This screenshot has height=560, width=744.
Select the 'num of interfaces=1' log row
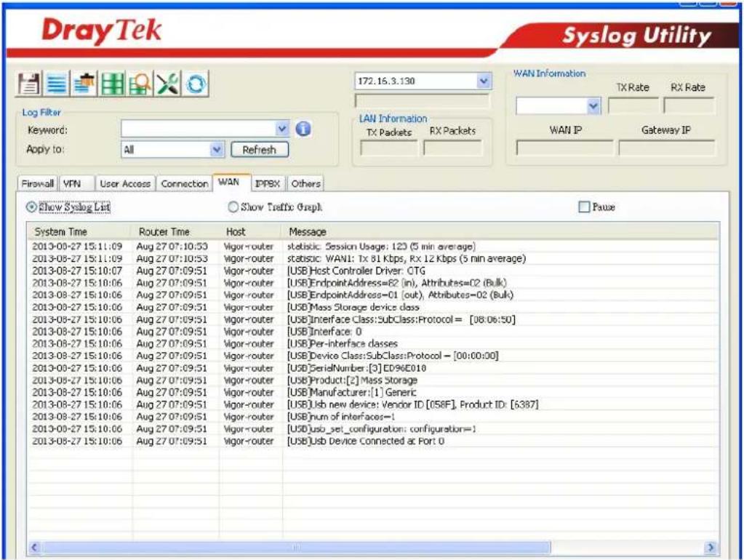pyautogui.click(x=373, y=417)
